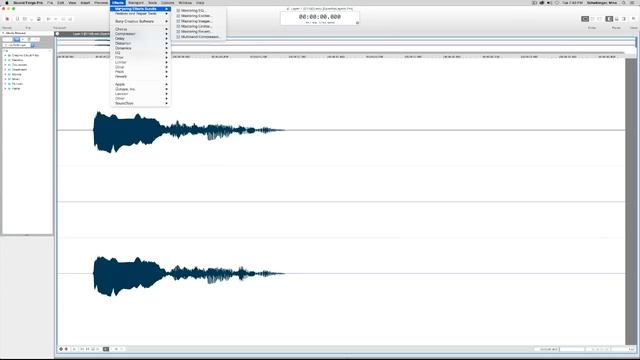The image size is (640, 360).
Task: Open the Apple menu
Action: point(7,3)
